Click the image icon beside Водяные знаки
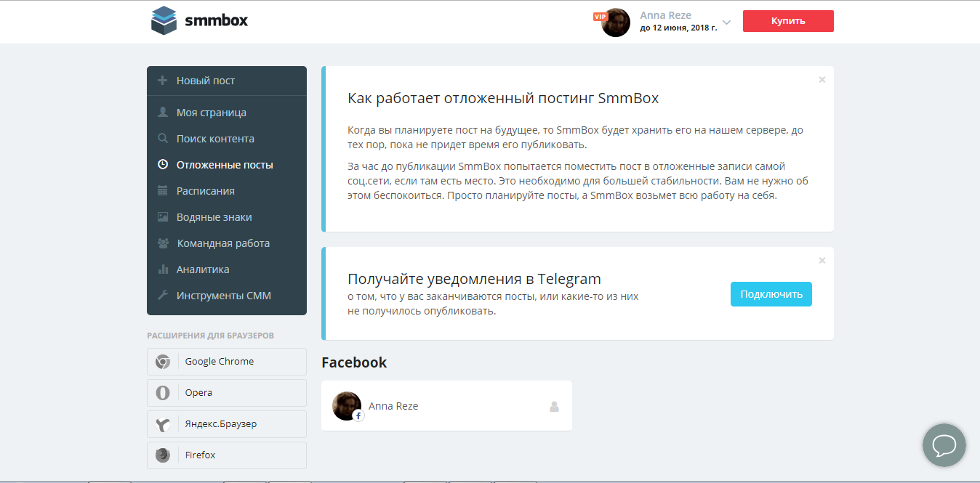Screen dimensions: 980x483 [163, 217]
